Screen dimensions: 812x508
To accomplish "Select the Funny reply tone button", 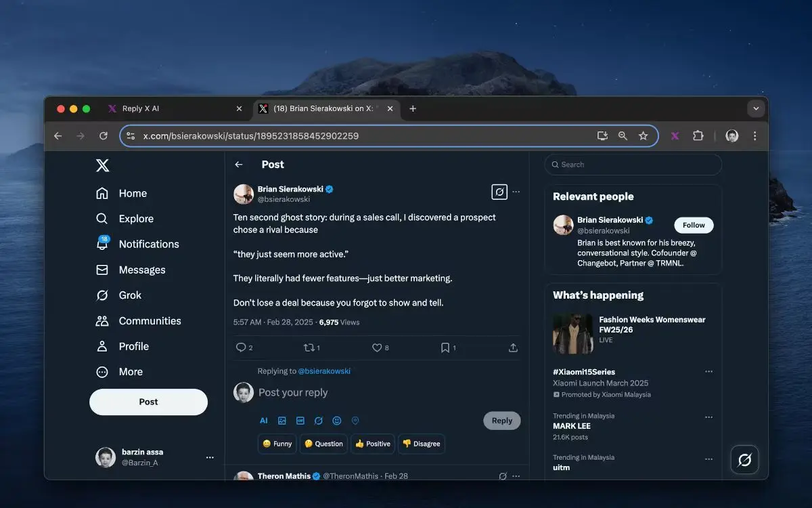I will point(277,444).
